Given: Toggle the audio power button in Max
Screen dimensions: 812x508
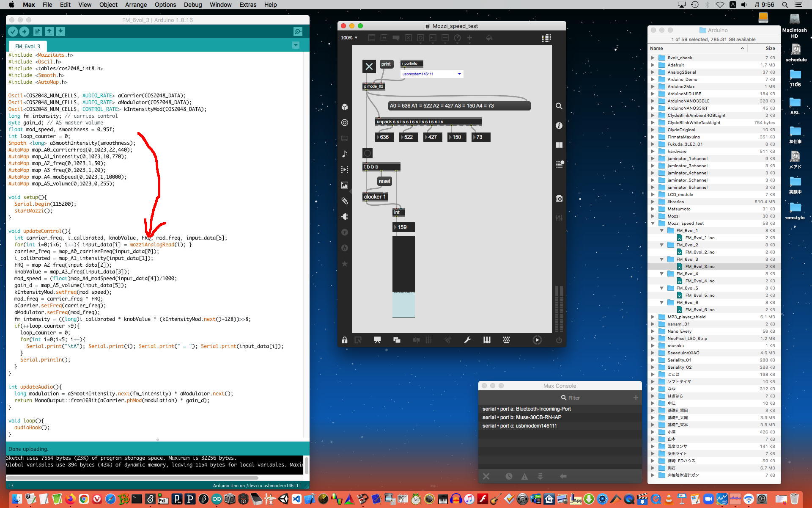Looking at the screenshot, I should click(559, 340).
